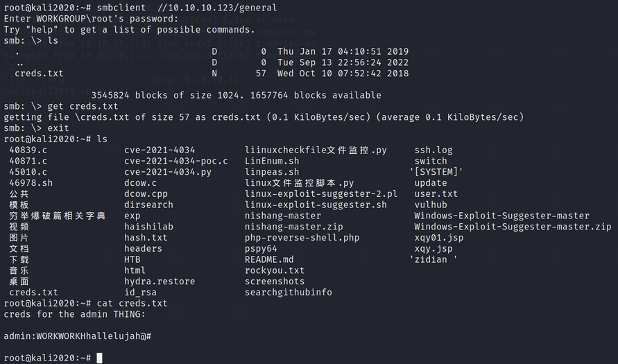Click the admin:WORKWORKHhallelujah@# credentials line
The width and height of the screenshot is (618, 364).
[78, 336]
